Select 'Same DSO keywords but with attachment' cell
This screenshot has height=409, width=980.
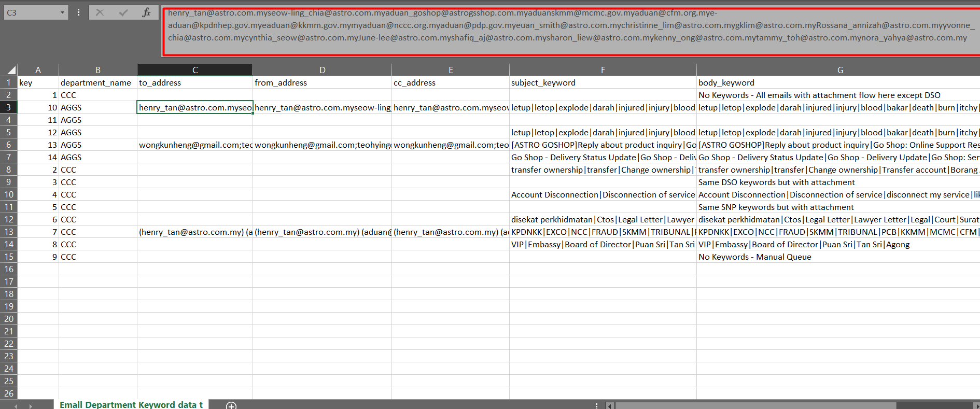(x=838, y=182)
